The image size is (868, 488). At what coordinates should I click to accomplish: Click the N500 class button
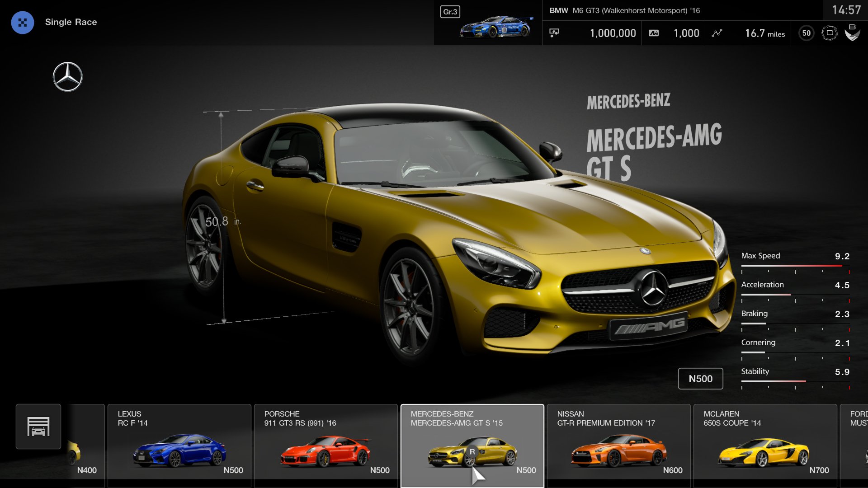click(x=700, y=379)
